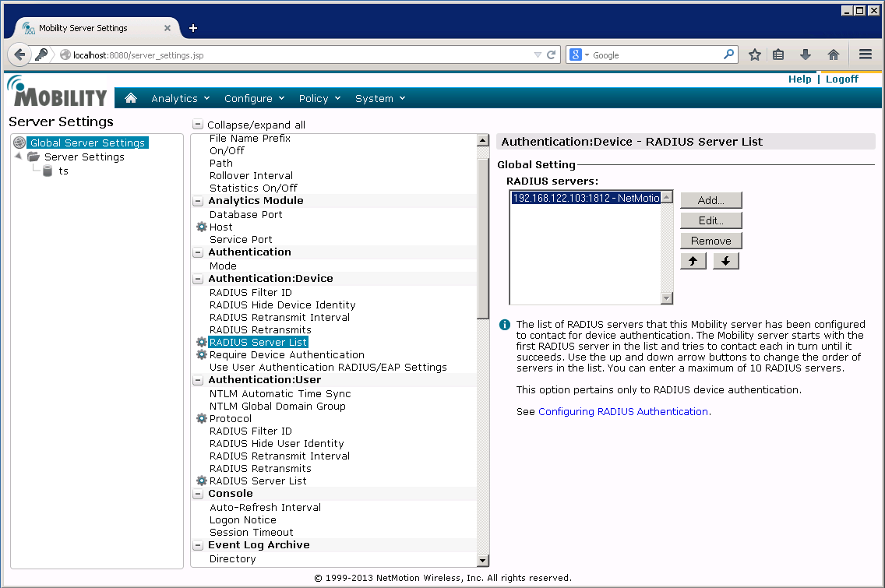Click gear icon next to Host setting
The width and height of the screenshot is (885, 588).
pos(201,227)
